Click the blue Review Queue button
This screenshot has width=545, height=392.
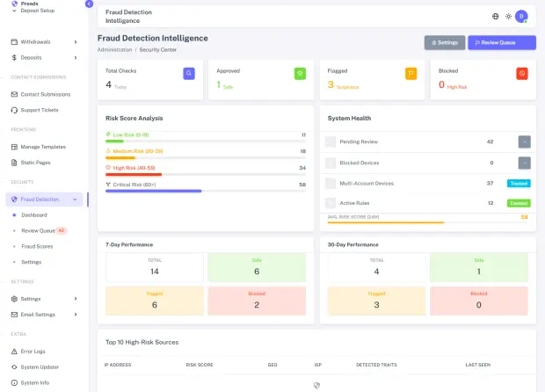click(502, 43)
